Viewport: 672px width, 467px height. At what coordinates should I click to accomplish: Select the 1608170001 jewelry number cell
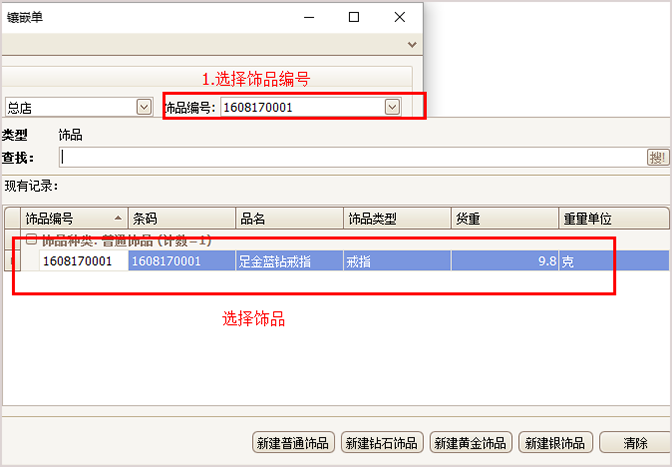(84, 261)
